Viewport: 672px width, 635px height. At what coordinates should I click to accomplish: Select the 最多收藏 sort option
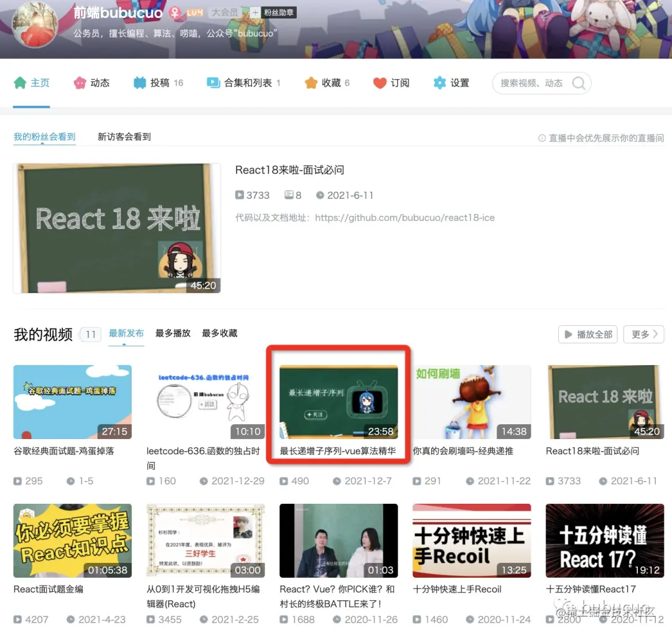pos(219,333)
